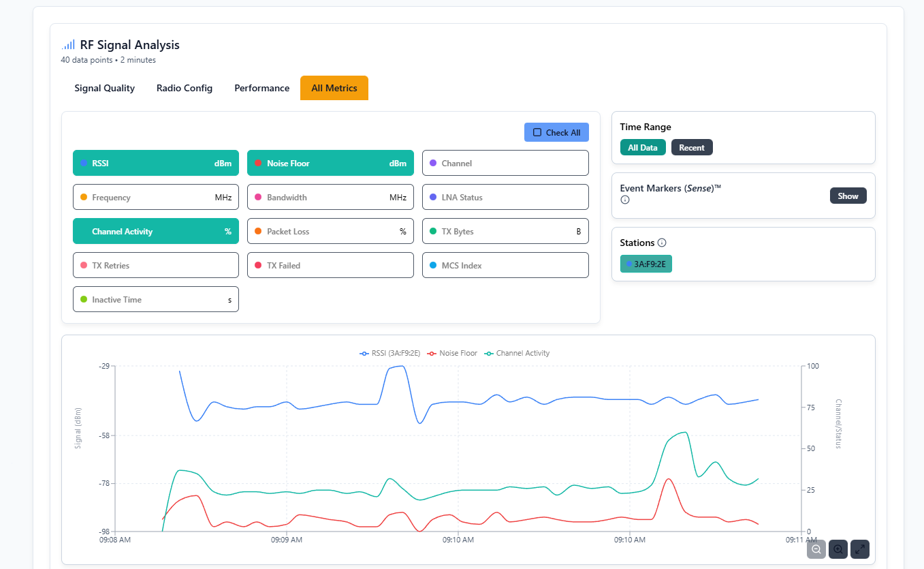This screenshot has width=924, height=569.
Task: Zoom in on the chart
Action: pos(838,549)
